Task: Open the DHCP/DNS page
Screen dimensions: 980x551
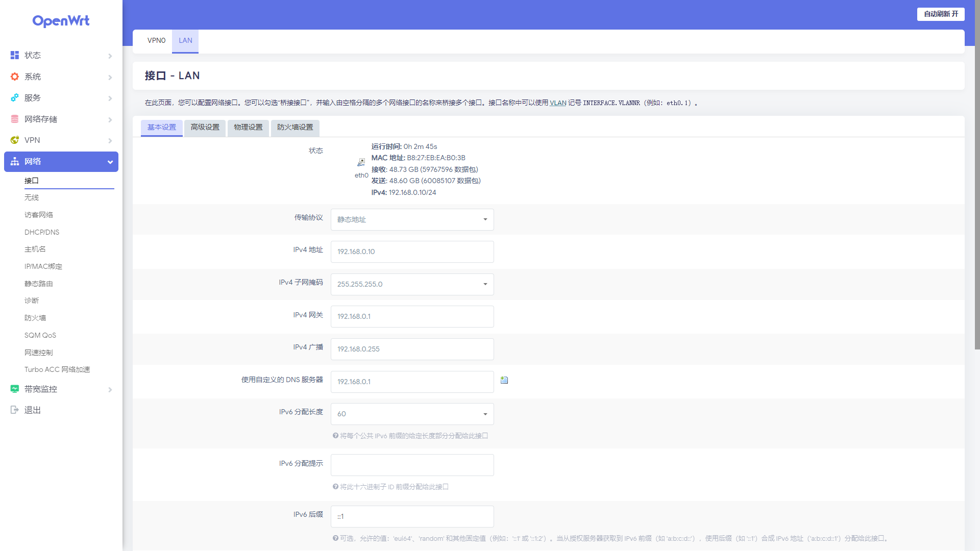Action: tap(42, 232)
